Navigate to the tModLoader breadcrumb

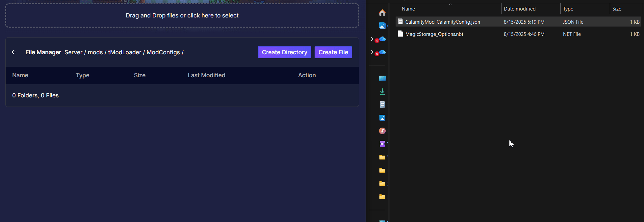coord(124,52)
